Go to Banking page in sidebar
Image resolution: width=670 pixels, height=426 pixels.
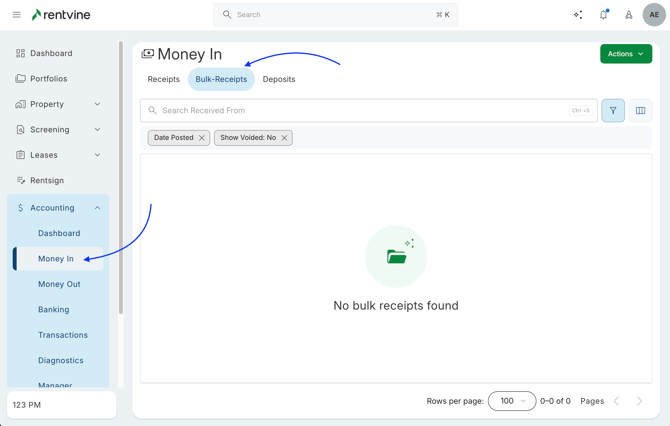[x=53, y=310]
